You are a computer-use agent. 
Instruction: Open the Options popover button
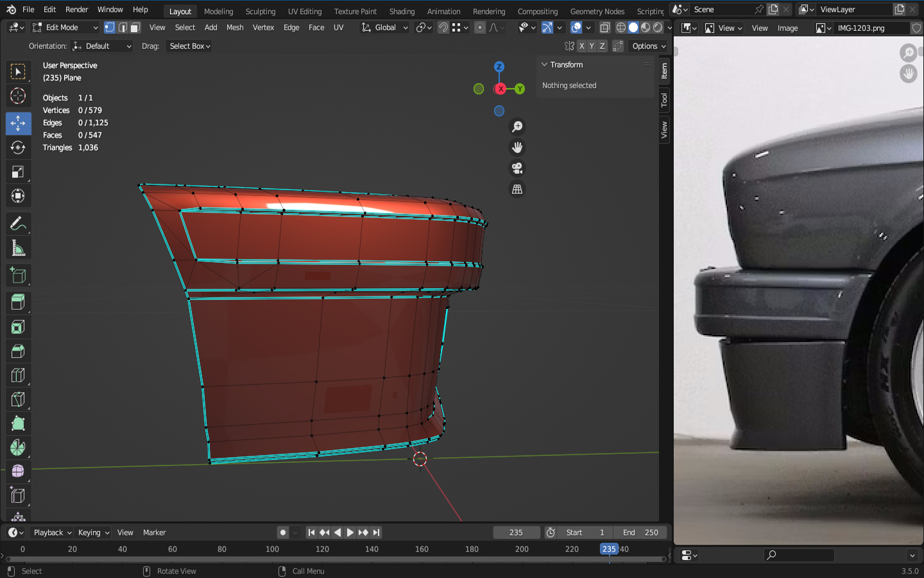[648, 46]
